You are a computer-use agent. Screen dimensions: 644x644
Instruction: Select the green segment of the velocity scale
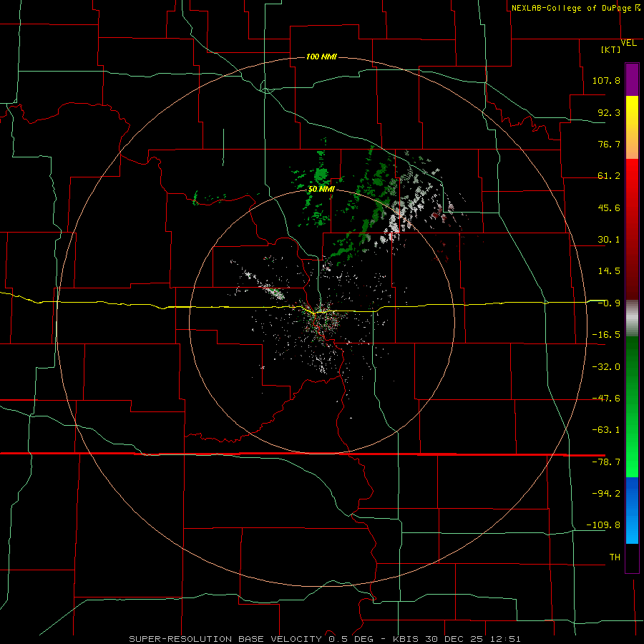point(632,407)
